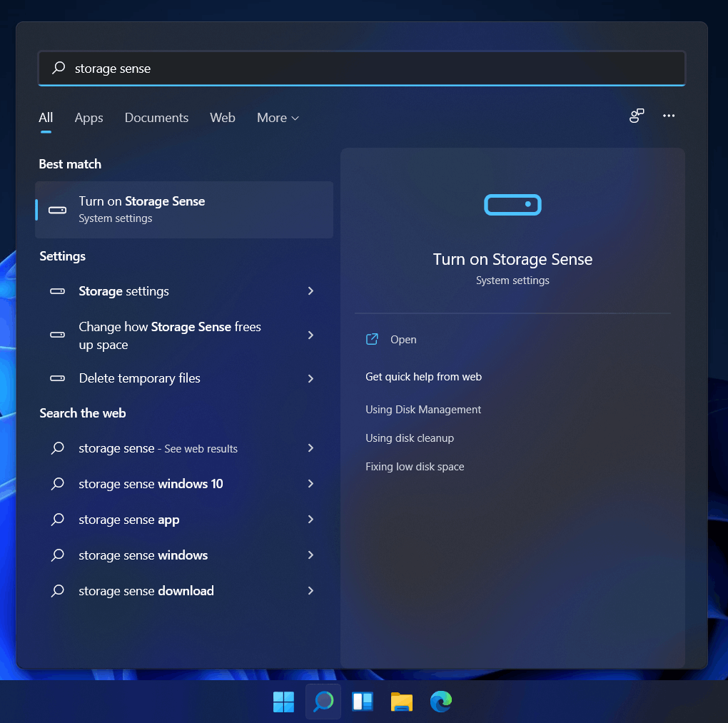Click the Search icon on the taskbar

[x=323, y=702]
